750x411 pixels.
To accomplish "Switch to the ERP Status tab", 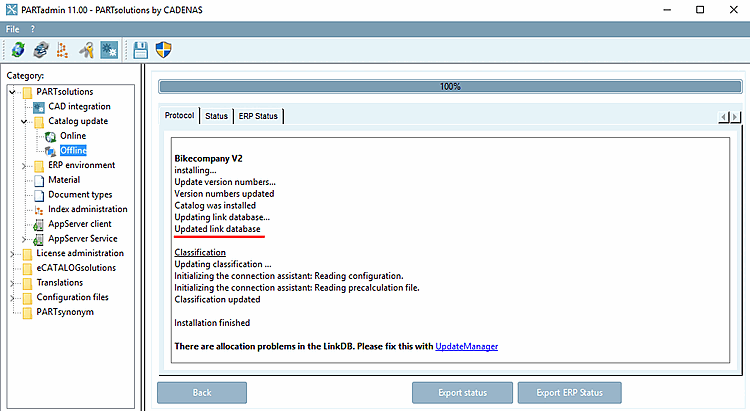I will tap(258, 116).
